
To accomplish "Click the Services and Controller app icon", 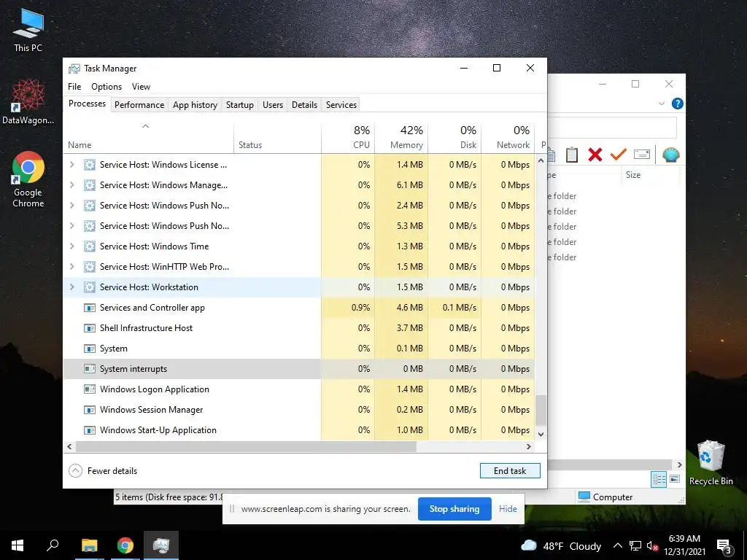I will pyautogui.click(x=89, y=308).
